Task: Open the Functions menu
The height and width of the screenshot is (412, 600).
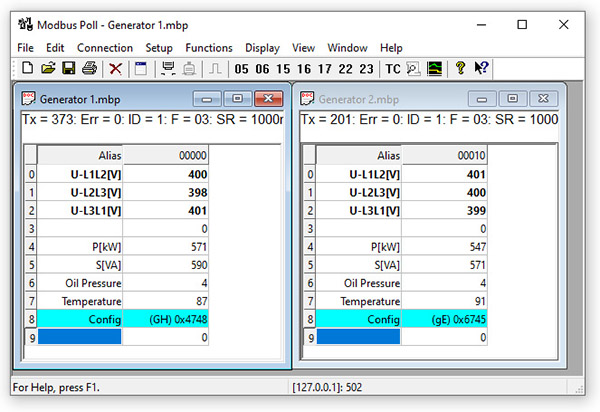Action: [209, 47]
